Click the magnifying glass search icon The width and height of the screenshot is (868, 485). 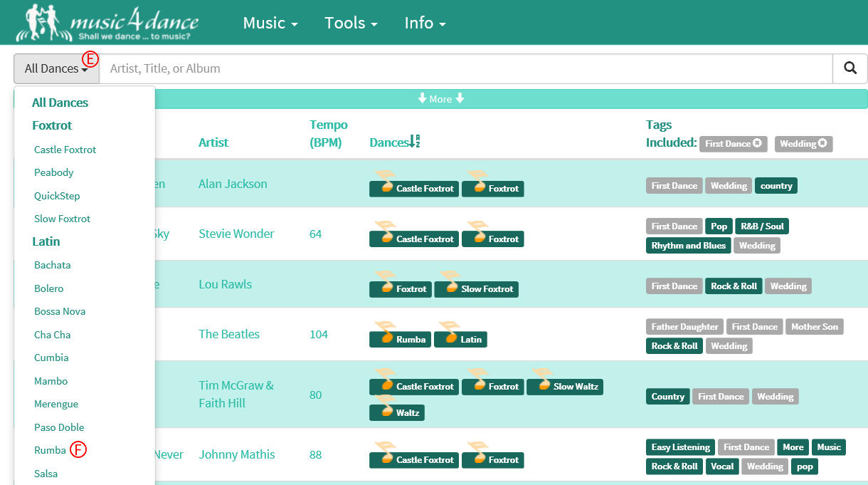click(x=850, y=68)
